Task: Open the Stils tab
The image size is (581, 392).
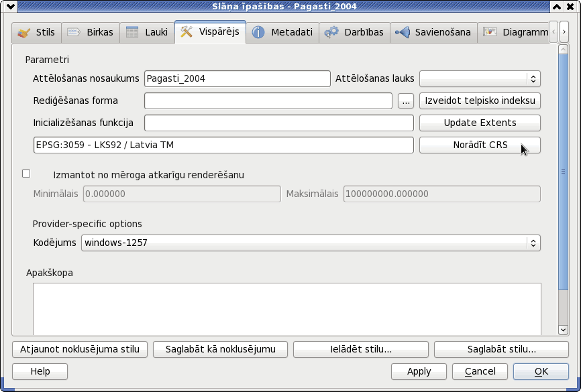Action: tap(36, 33)
